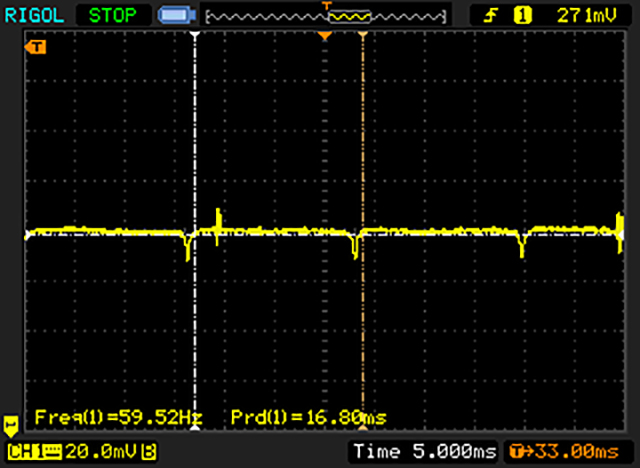Click the orange trigger position triangle at top
This screenshot has height=468, width=640.
point(325,36)
